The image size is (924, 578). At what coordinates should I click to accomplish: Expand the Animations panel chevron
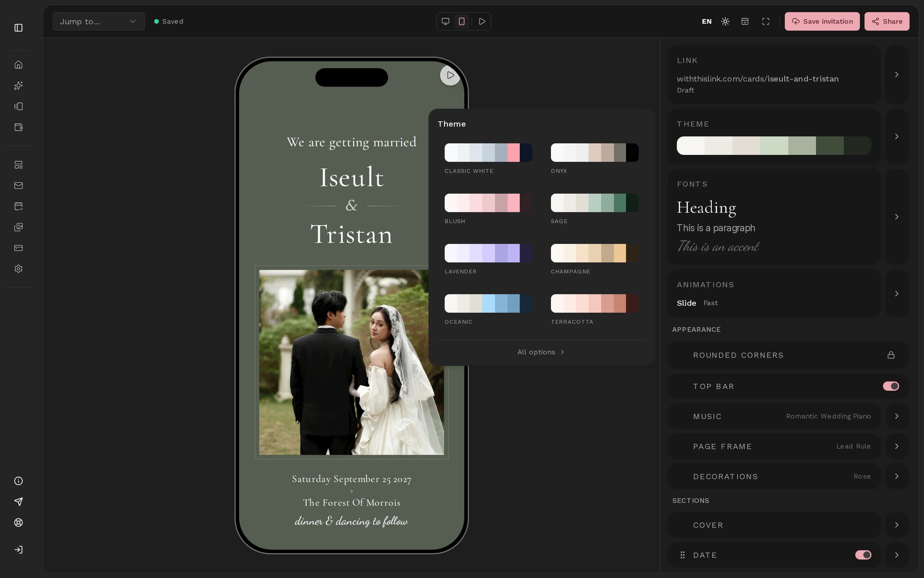[x=897, y=294]
